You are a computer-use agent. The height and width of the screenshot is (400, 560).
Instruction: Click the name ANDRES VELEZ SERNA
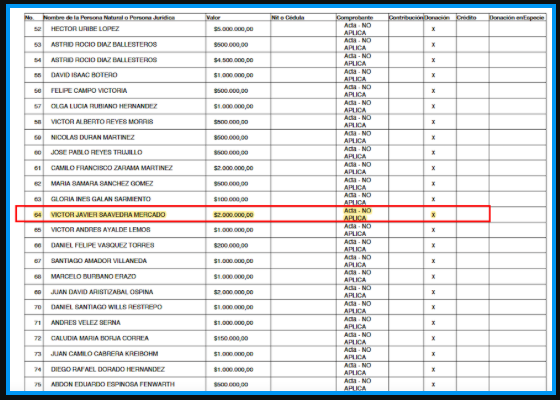(x=86, y=323)
